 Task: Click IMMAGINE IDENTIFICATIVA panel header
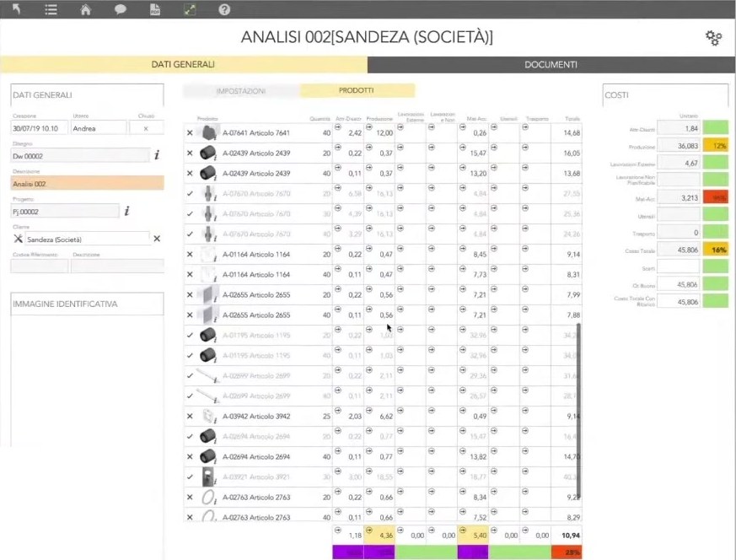coord(88,304)
